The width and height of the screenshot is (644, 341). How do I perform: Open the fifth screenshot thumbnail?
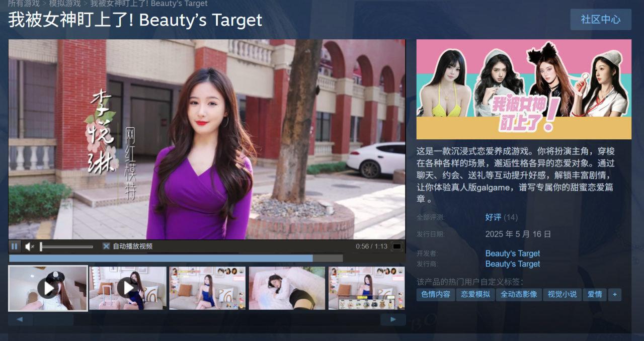coord(366,288)
